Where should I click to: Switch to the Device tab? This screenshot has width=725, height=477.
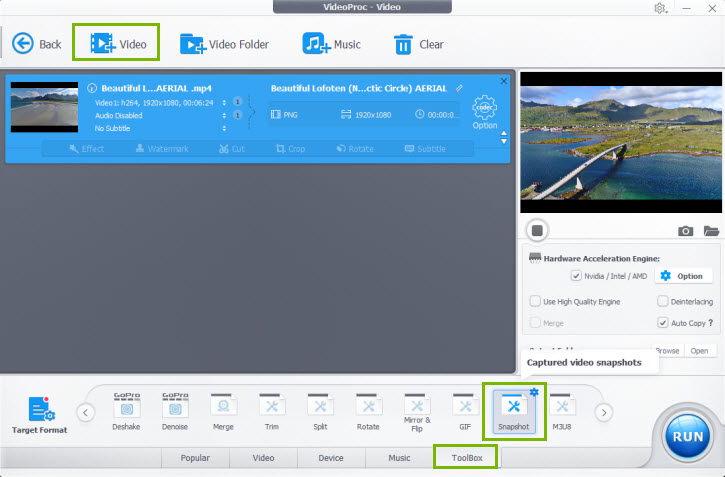(x=331, y=458)
